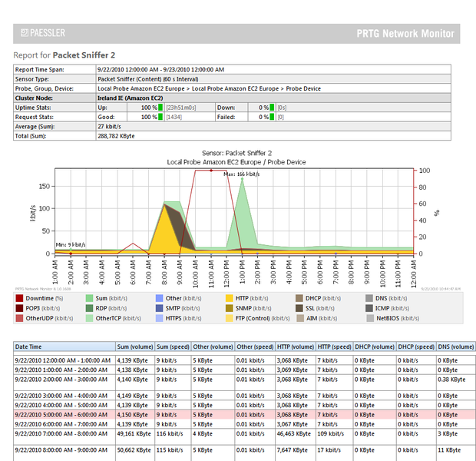Viewport: 476px width, 461px height.
Task: Click the HTTP (volume) column header
Action: click(296, 347)
